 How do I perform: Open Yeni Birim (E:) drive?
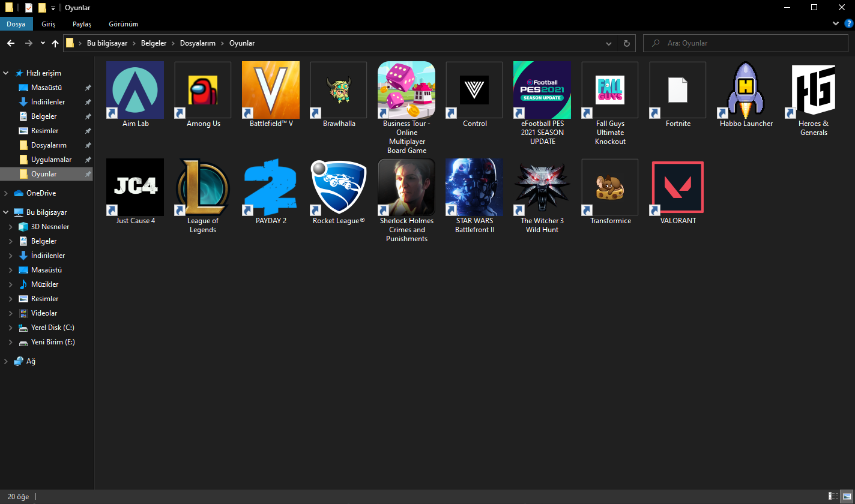click(47, 342)
